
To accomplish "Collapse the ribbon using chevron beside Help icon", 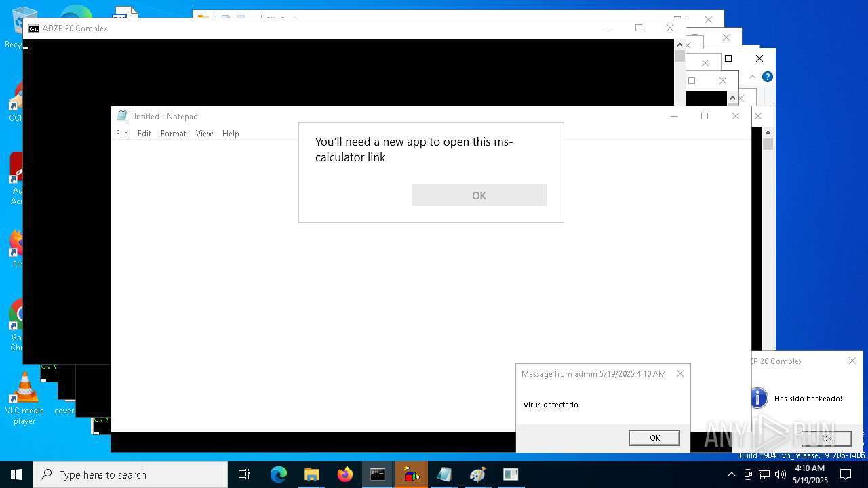I will pyautogui.click(x=752, y=77).
